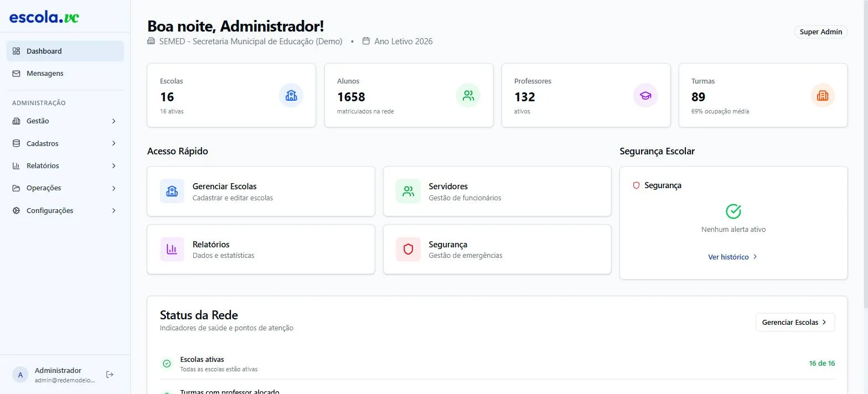
Task: Click the Mensagens envelope icon
Action: tap(16, 73)
